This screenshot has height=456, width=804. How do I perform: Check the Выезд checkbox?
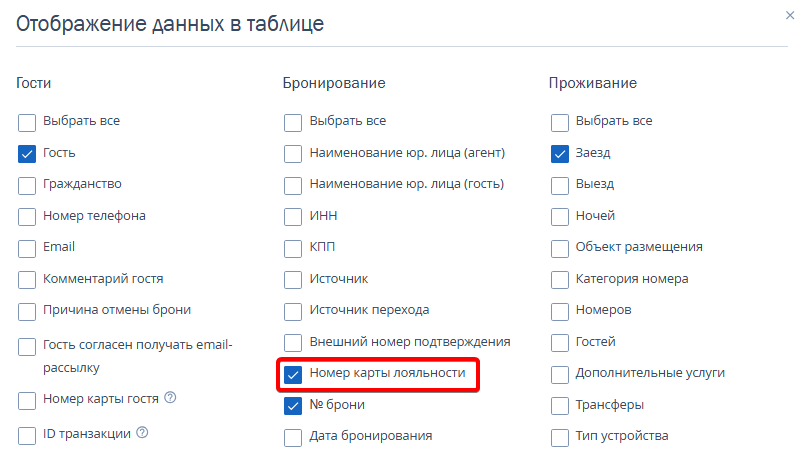point(560,185)
